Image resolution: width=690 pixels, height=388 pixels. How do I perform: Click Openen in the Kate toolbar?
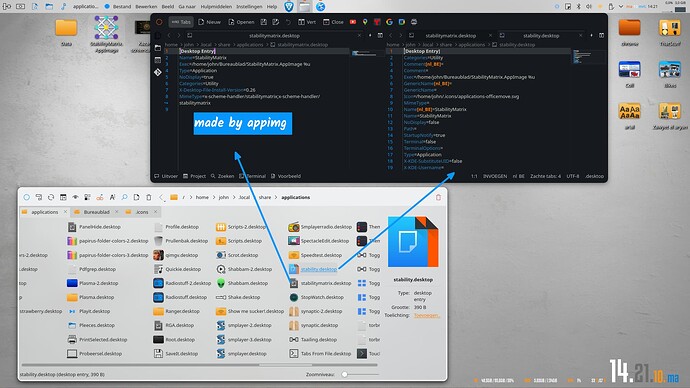pyautogui.click(x=241, y=22)
